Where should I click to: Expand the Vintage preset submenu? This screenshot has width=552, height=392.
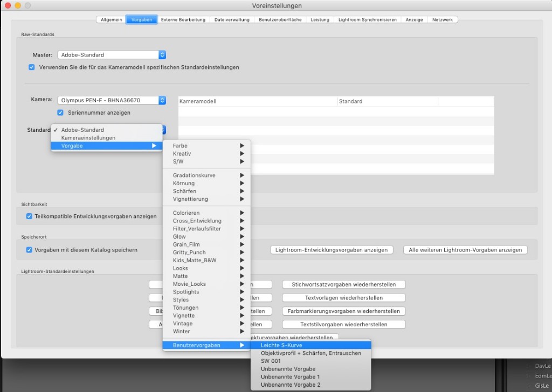pyautogui.click(x=206, y=324)
